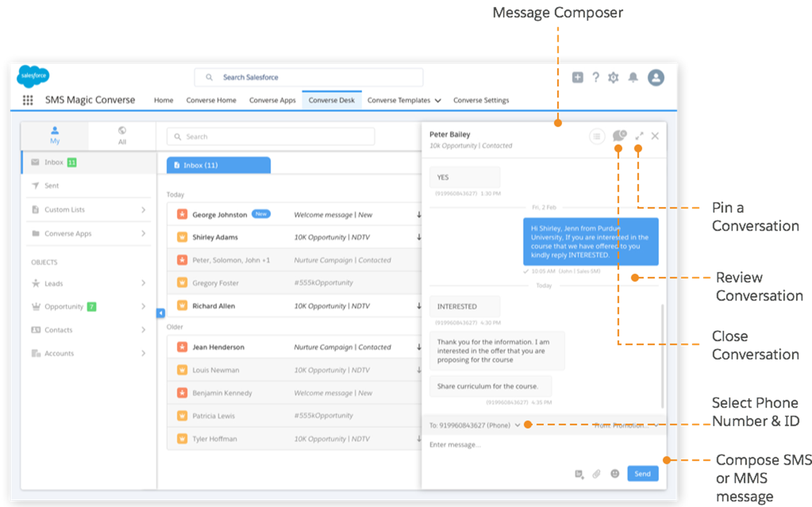Insert a template into the message
812x507 pixels.
[x=579, y=474]
